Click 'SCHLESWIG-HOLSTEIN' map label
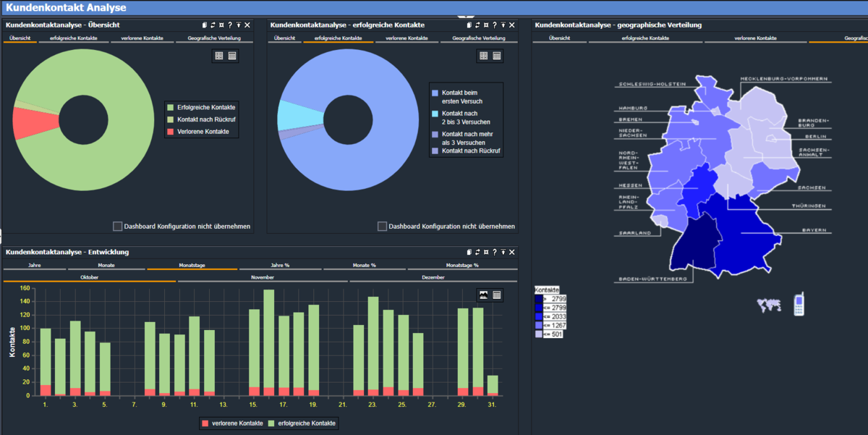Image resolution: width=868 pixels, height=435 pixels. [652, 83]
